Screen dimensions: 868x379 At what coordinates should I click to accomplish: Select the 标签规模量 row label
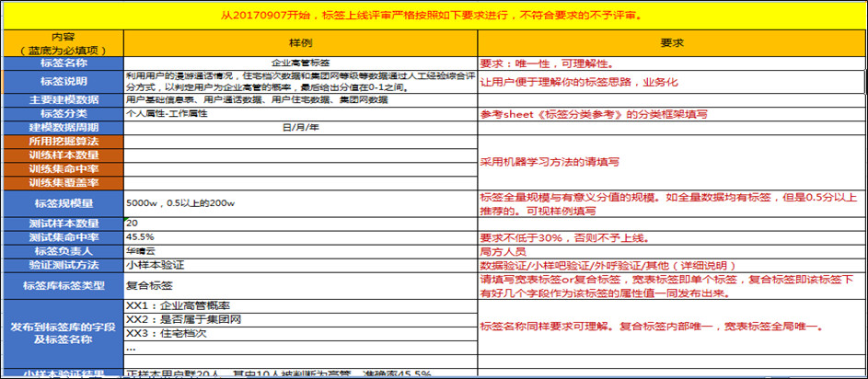coord(64,203)
